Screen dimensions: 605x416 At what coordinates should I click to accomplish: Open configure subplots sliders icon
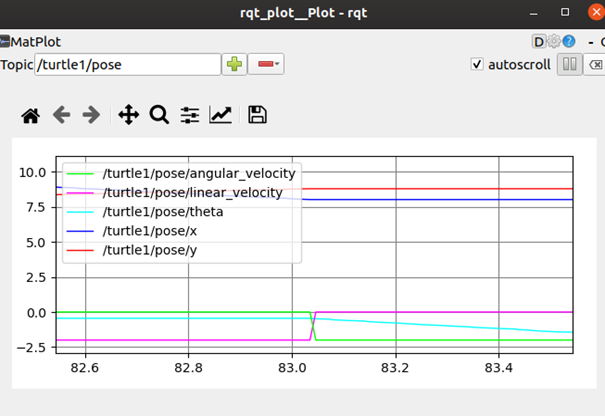[x=189, y=115]
